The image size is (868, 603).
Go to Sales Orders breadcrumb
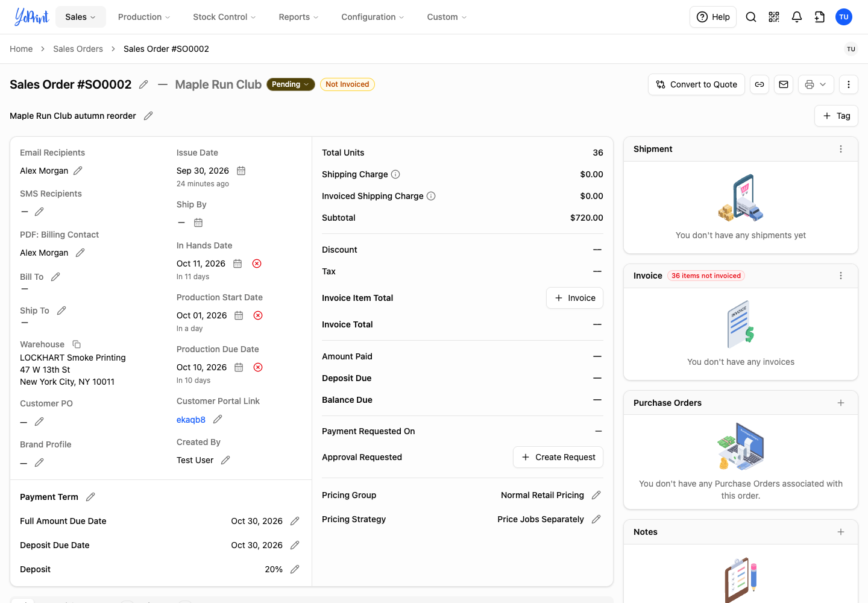[x=78, y=49]
